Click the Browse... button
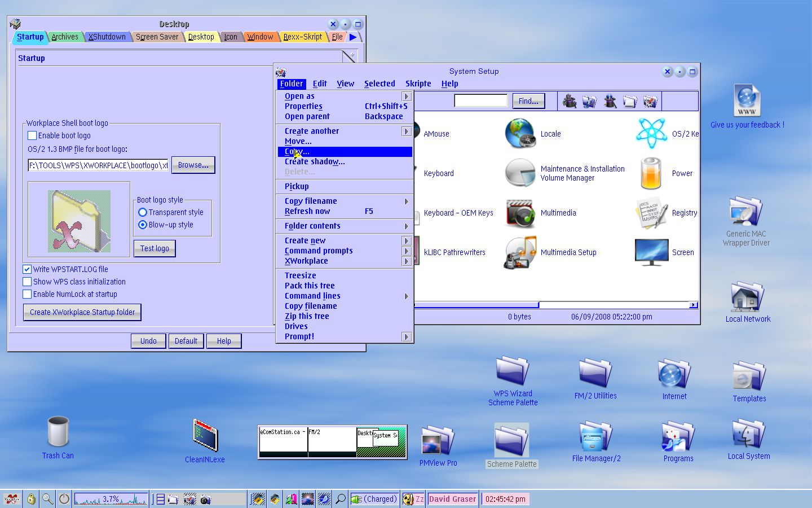Image resolution: width=812 pixels, height=508 pixels. (193, 165)
